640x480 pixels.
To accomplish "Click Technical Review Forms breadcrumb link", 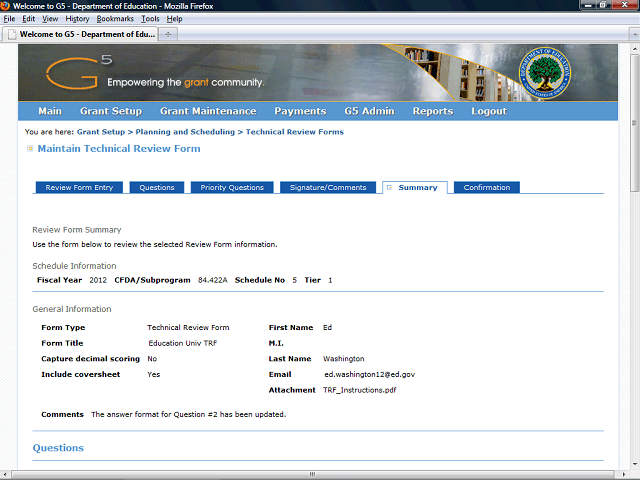I will point(295,132).
